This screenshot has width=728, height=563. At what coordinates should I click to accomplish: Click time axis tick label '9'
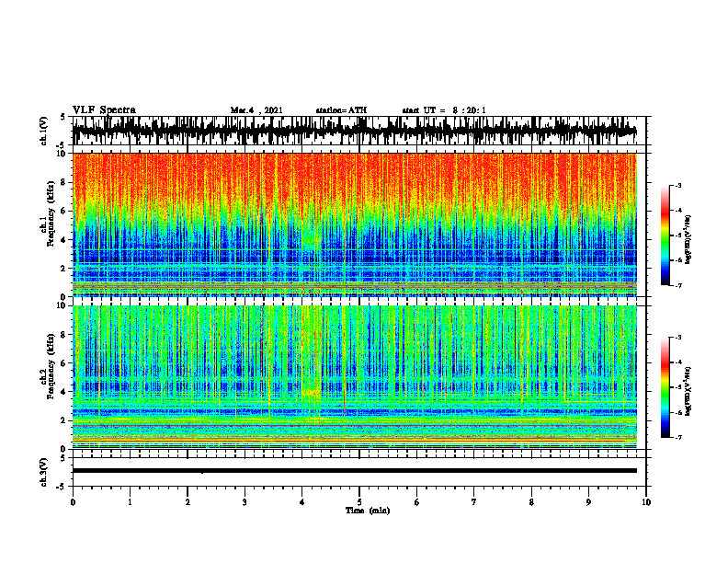click(x=588, y=502)
